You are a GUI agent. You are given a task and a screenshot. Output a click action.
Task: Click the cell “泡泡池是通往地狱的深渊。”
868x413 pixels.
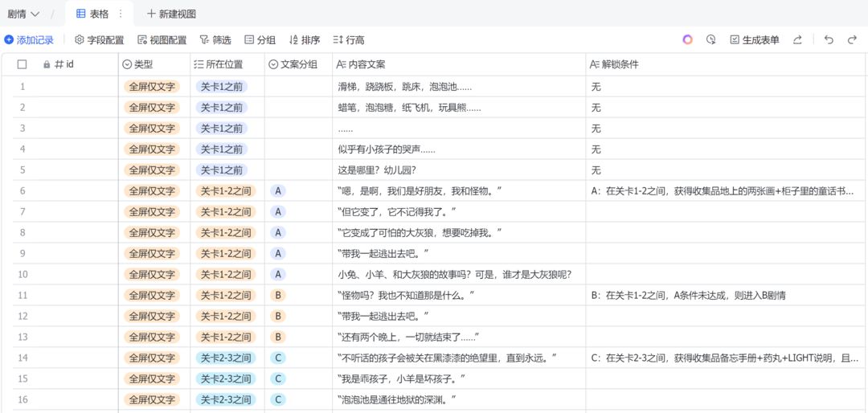pyautogui.click(x=459, y=399)
